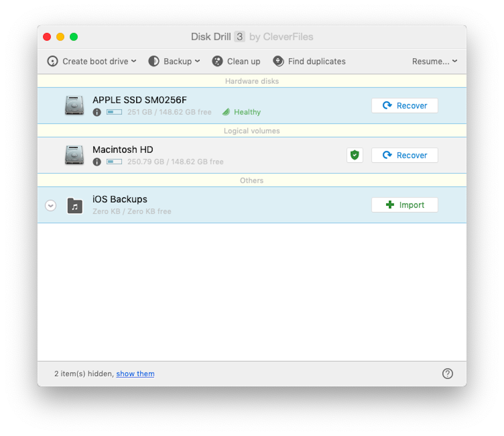Select the Logical volumes section header
This screenshot has width=504, height=436.
[x=252, y=131]
